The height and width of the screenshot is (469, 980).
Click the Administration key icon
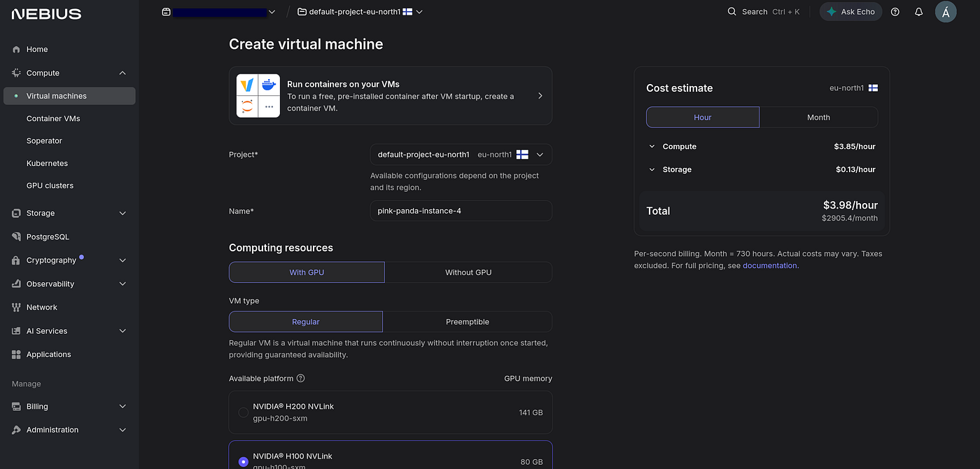point(16,430)
